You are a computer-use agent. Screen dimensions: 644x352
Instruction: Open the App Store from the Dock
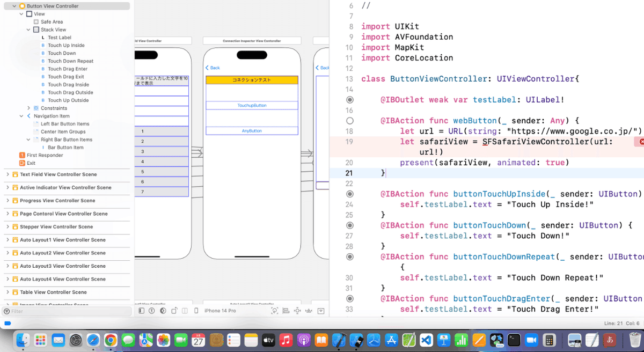point(391,340)
